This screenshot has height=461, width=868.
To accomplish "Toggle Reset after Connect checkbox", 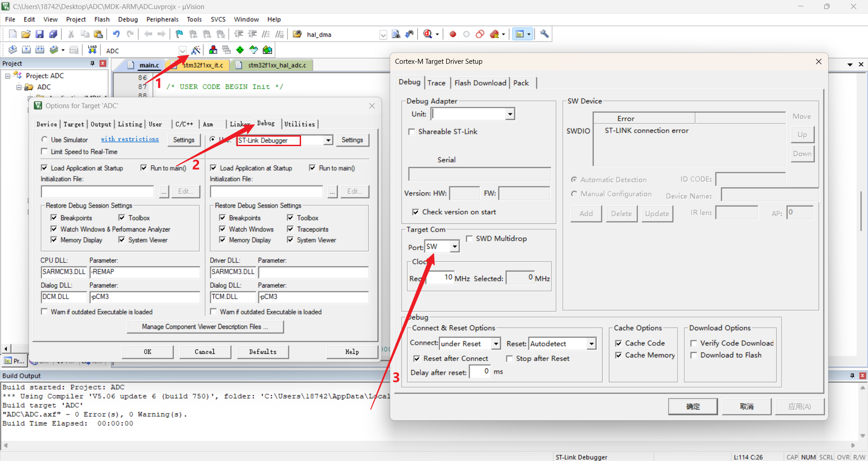I will pyautogui.click(x=417, y=358).
